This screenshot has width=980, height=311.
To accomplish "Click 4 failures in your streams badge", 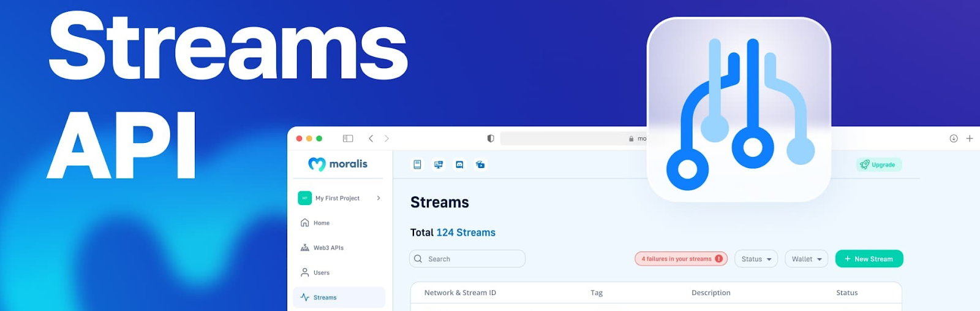I will (681, 259).
